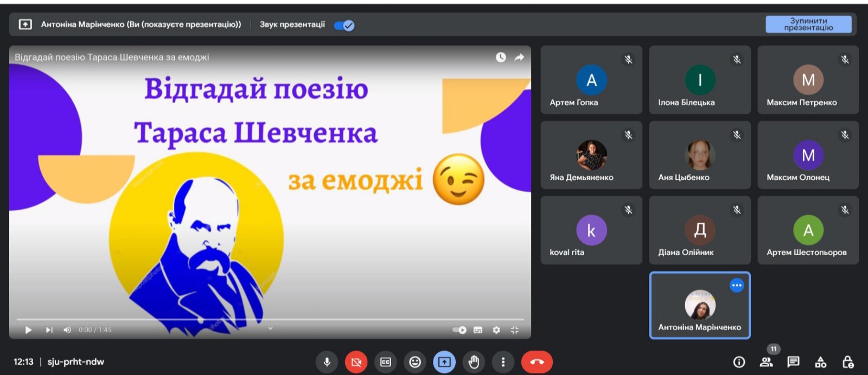This screenshot has width=868, height=375.
Task: Select Яна Демьяненко's participant tile
Action: click(x=591, y=155)
